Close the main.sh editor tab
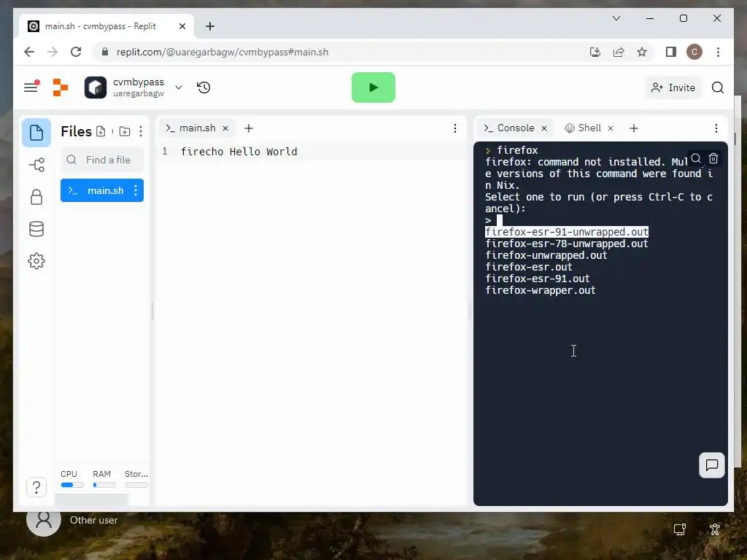Image resolution: width=747 pixels, height=560 pixels. point(225,128)
